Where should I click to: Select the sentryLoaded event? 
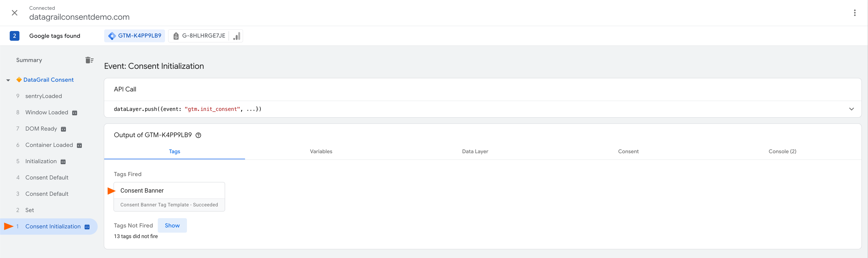pos(43,96)
